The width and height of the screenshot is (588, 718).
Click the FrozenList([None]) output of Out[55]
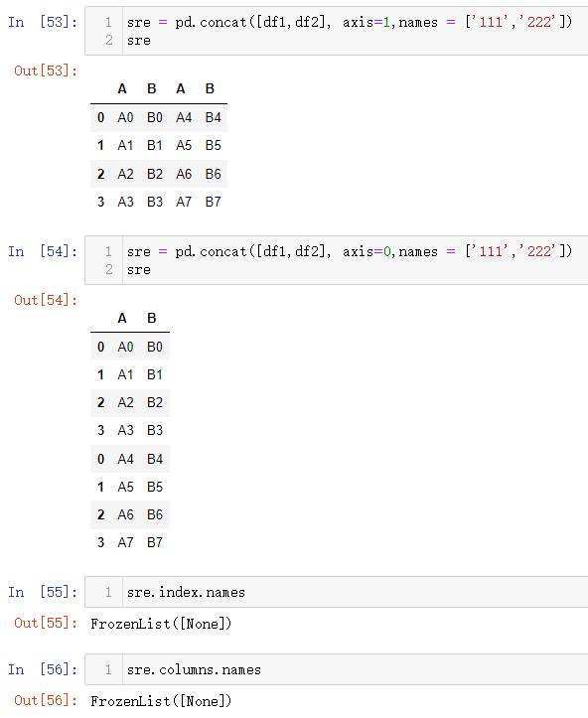(161, 624)
